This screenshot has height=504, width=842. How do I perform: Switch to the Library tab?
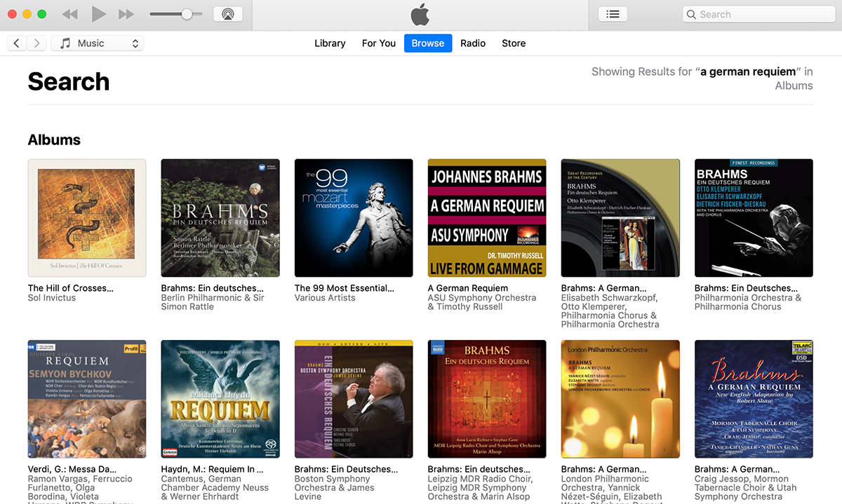(330, 43)
